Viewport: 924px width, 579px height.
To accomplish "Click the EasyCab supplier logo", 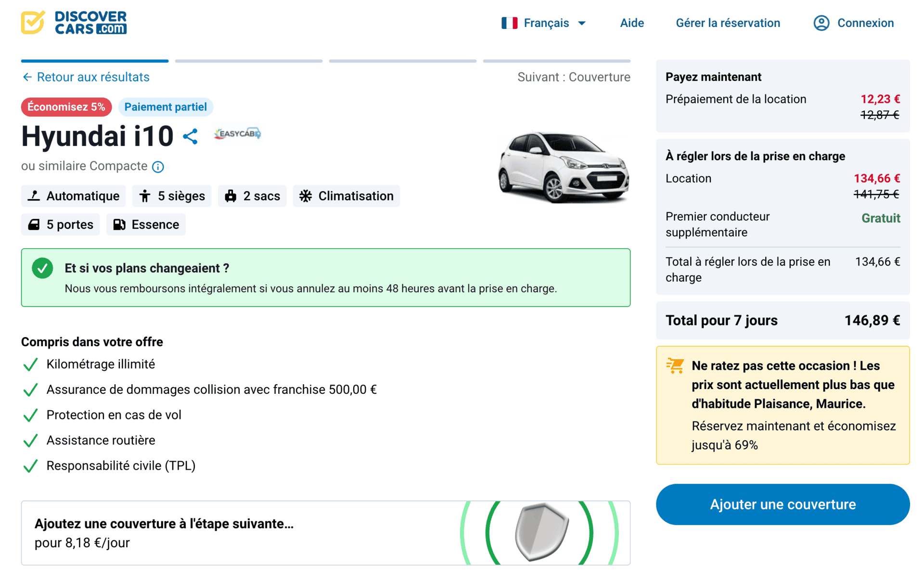I will [x=237, y=133].
